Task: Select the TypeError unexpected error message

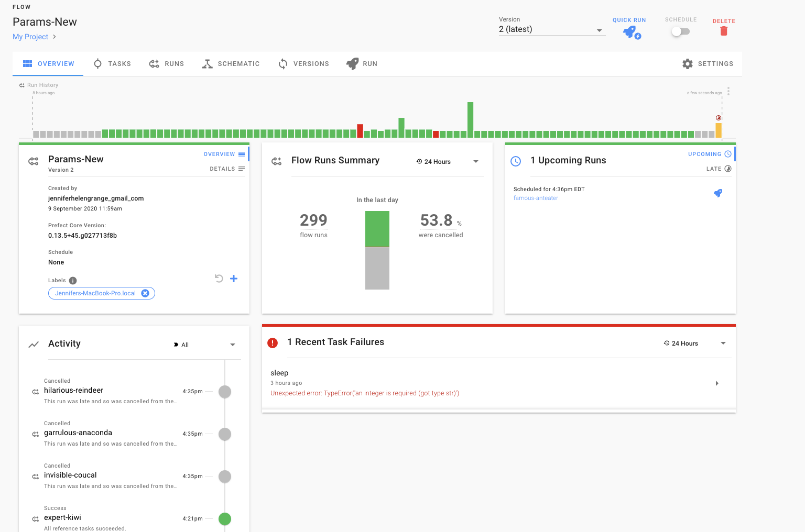Action: pyautogui.click(x=365, y=393)
